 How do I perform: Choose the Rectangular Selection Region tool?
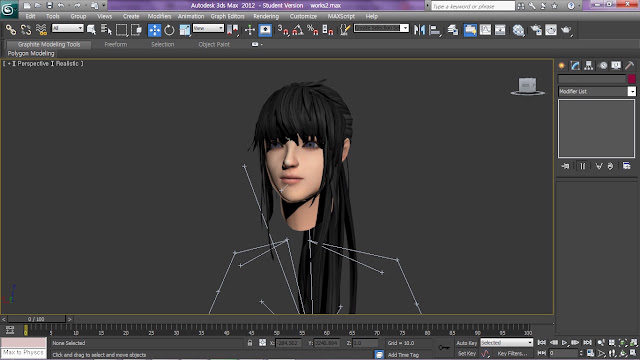click(x=121, y=30)
